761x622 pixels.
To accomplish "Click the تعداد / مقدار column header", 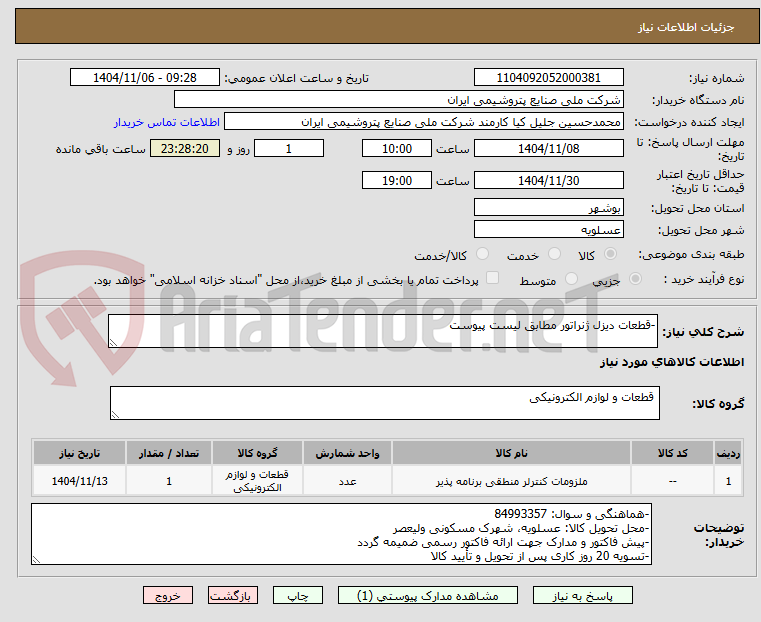I will [x=168, y=453].
